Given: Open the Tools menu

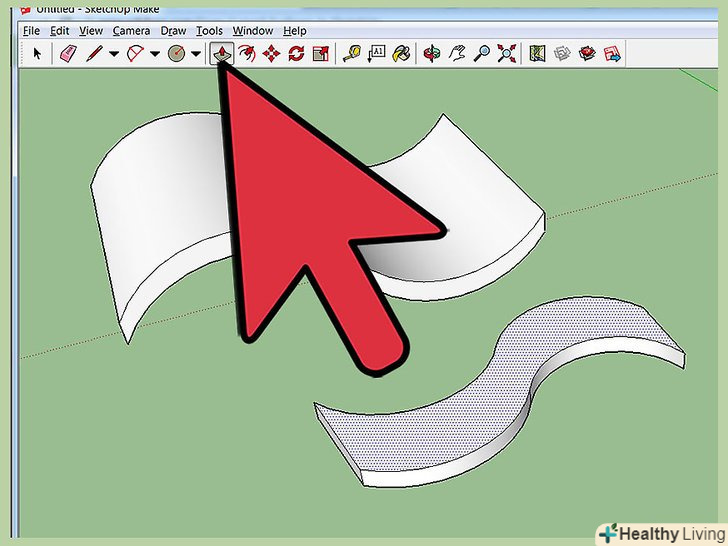Looking at the screenshot, I should point(209,31).
